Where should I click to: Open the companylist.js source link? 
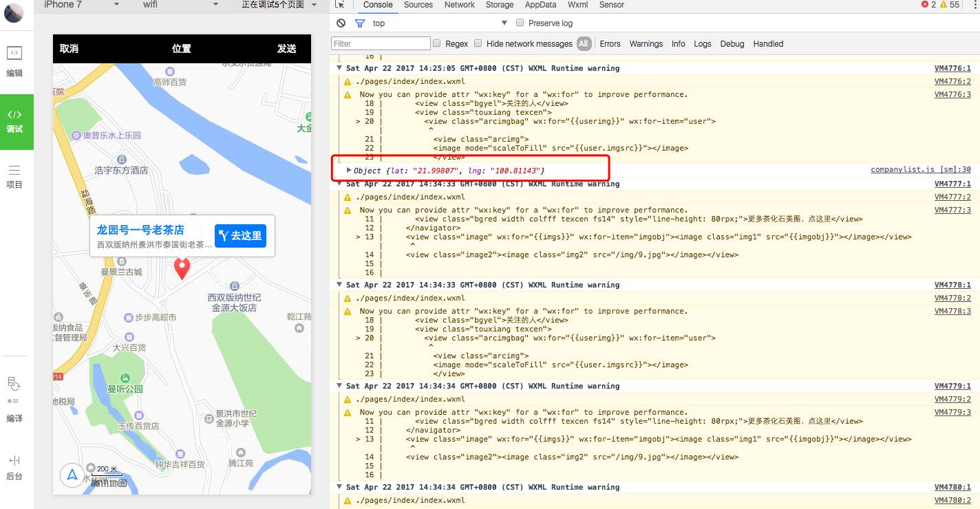(x=920, y=170)
